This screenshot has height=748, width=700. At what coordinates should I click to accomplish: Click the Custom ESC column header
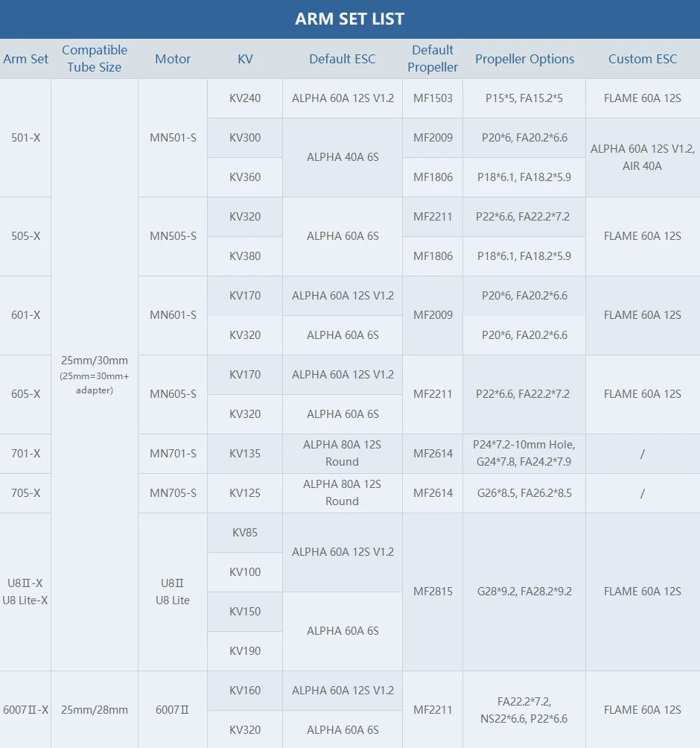coord(643,59)
